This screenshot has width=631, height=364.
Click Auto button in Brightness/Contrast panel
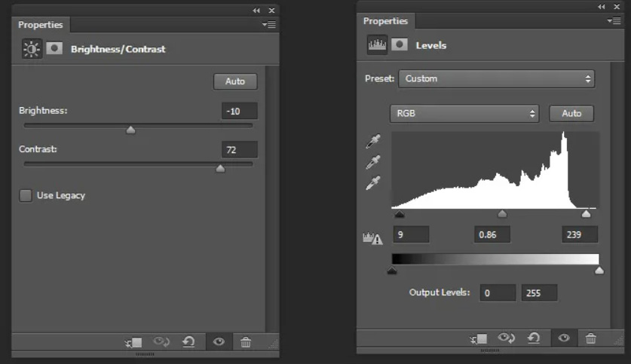235,81
